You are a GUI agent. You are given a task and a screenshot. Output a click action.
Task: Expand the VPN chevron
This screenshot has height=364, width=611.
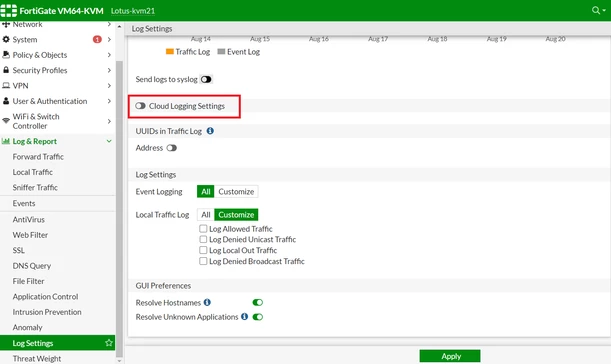coord(109,86)
